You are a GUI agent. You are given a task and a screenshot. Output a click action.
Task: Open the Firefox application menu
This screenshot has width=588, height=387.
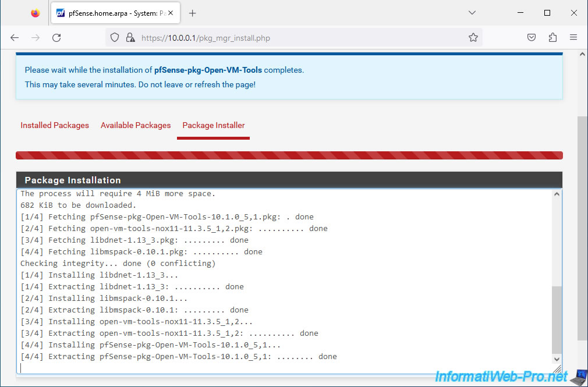click(573, 37)
